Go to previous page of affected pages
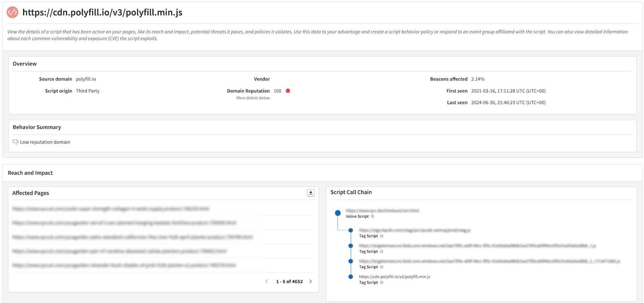Screen dimensions: 644x303 click(x=267, y=282)
